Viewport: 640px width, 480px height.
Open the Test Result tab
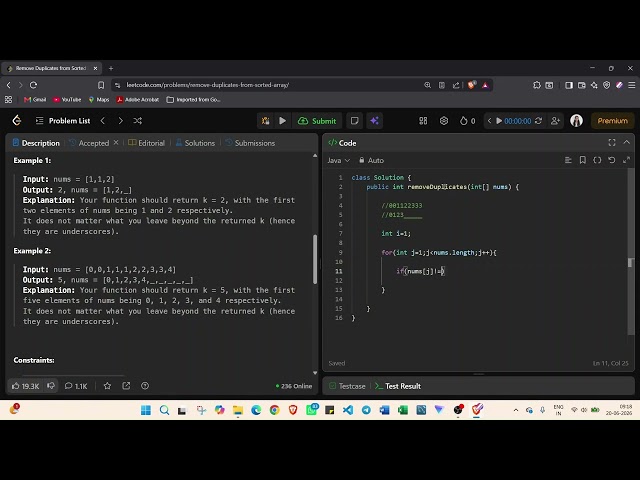pos(398,386)
